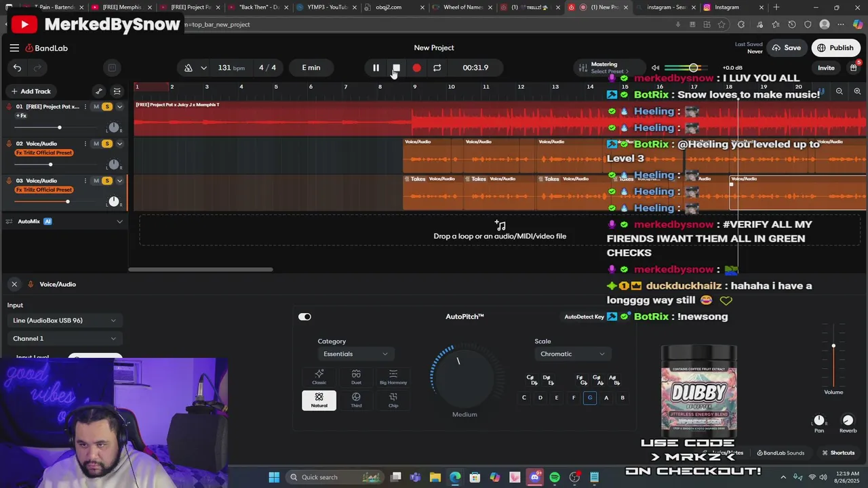868x488 pixels.
Task: Click Add Track button
Action: 31,91
